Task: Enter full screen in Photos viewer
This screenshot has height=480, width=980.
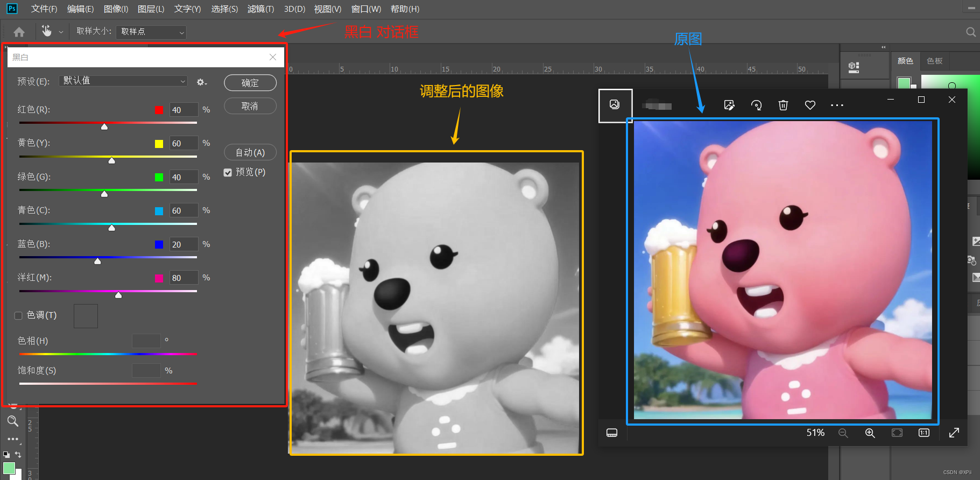Action: (x=954, y=433)
